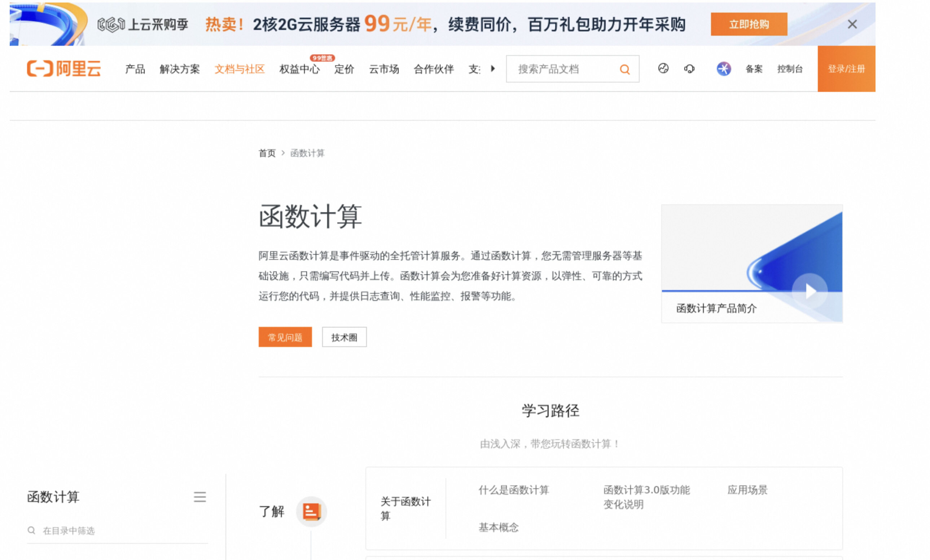Click the 立即抢购 promotion button
The width and height of the screenshot is (930, 560).
(x=749, y=24)
